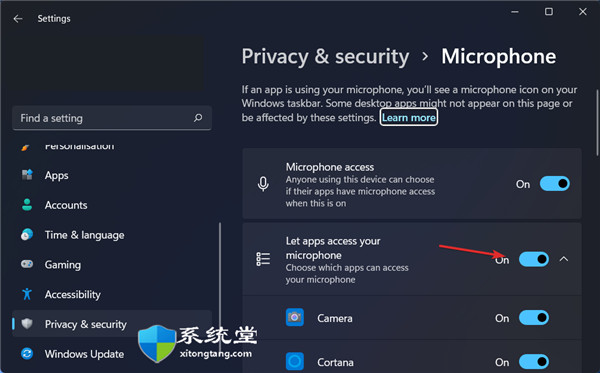Open the Learn more link
The width and height of the screenshot is (600, 373).
(409, 117)
